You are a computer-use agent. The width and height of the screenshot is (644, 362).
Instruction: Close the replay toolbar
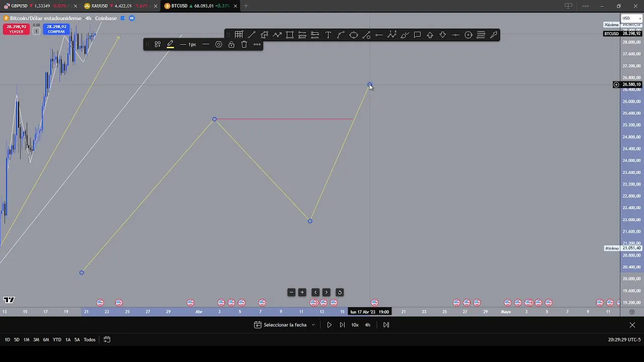(632, 325)
